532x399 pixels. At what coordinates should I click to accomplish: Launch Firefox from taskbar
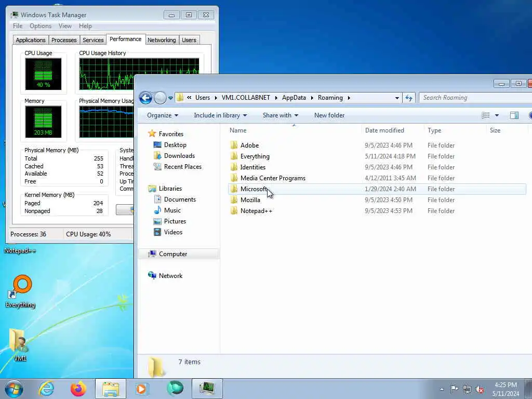tap(78, 389)
